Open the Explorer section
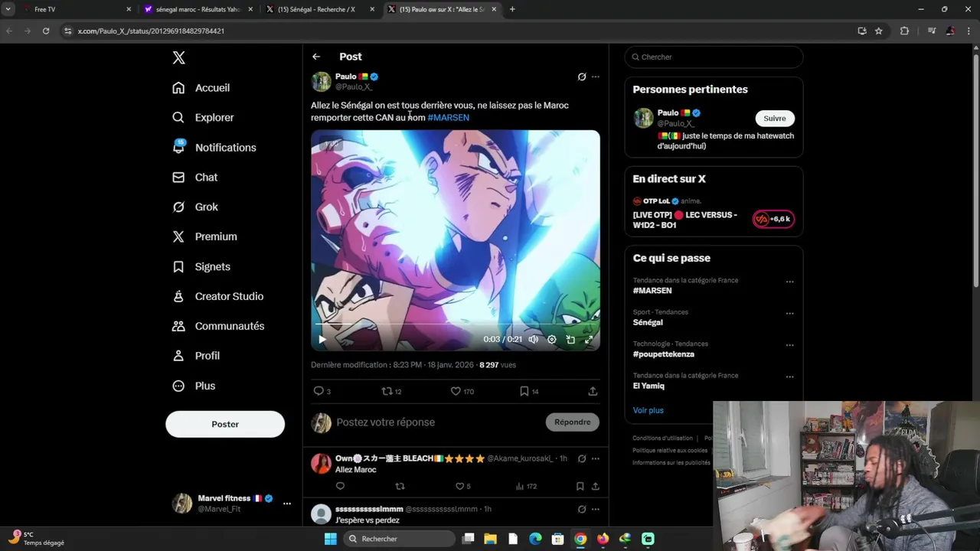 coord(204,117)
